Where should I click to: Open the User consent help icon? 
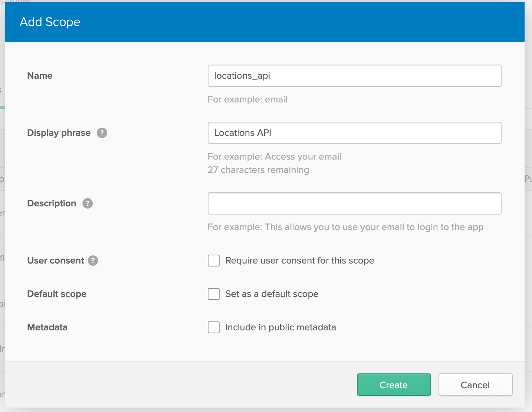[93, 261]
